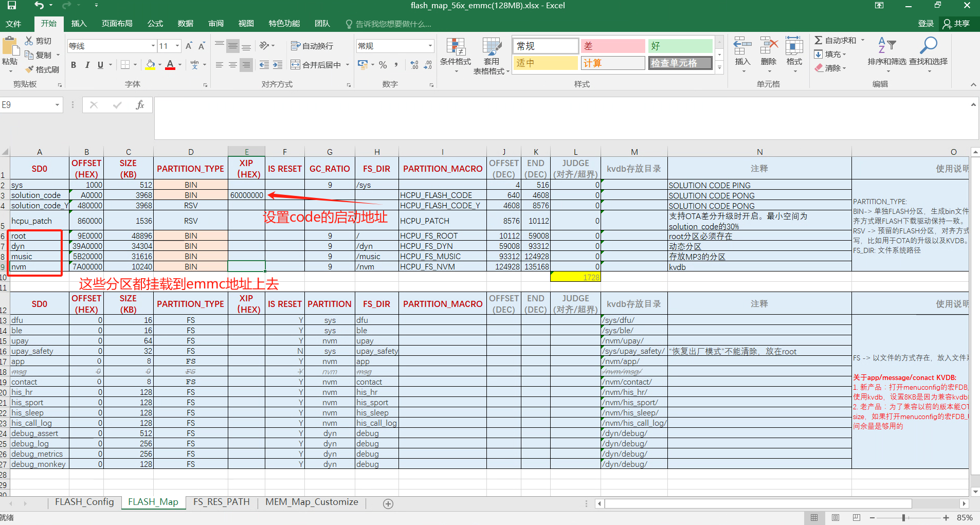Click the Format Painter brush icon
Image resolution: width=980 pixels, height=525 pixels.
[x=29, y=69]
